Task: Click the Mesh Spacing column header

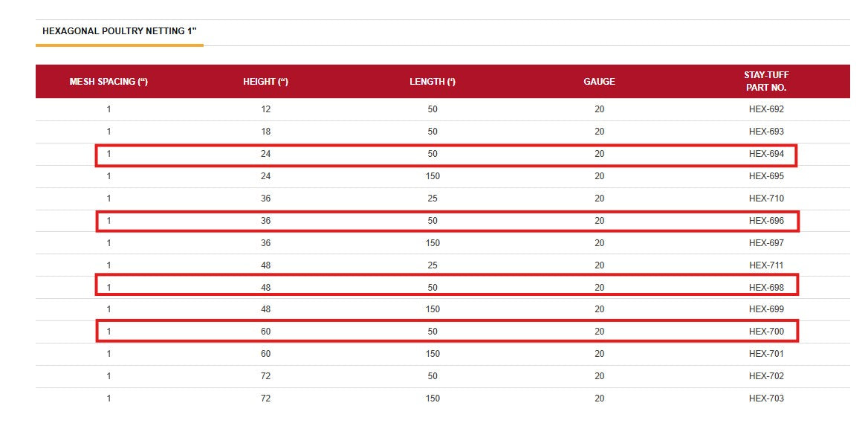Action: point(108,82)
